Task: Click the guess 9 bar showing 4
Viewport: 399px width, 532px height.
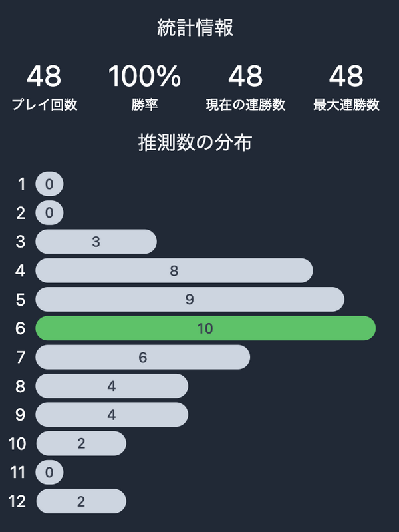Action: pos(112,415)
